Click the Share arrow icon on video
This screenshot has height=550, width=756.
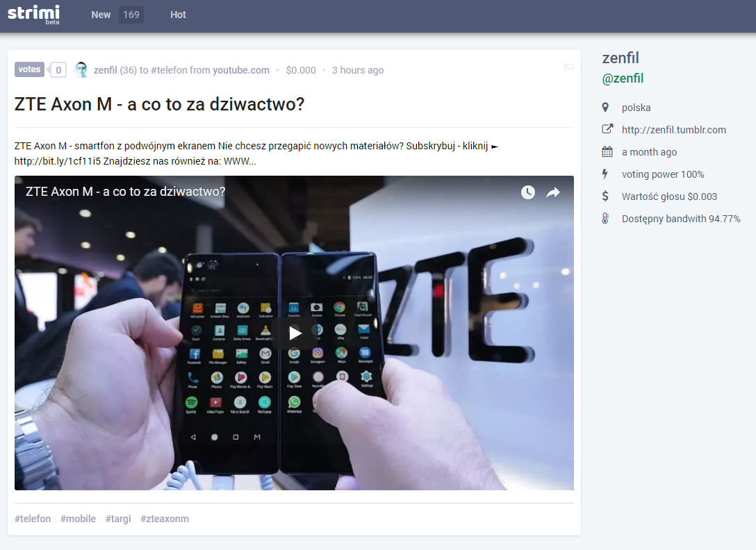coord(553,192)
